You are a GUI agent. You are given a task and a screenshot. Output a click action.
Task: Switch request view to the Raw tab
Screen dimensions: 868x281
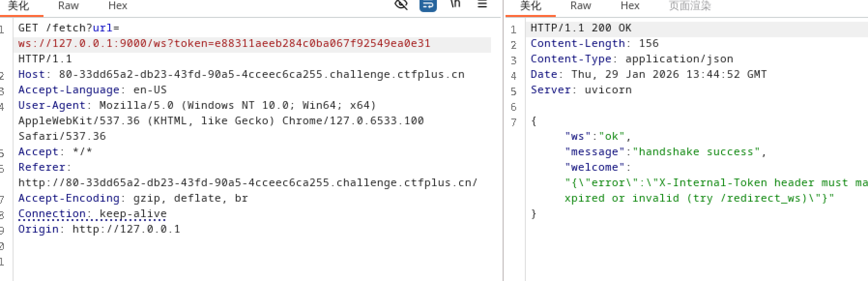68,6
